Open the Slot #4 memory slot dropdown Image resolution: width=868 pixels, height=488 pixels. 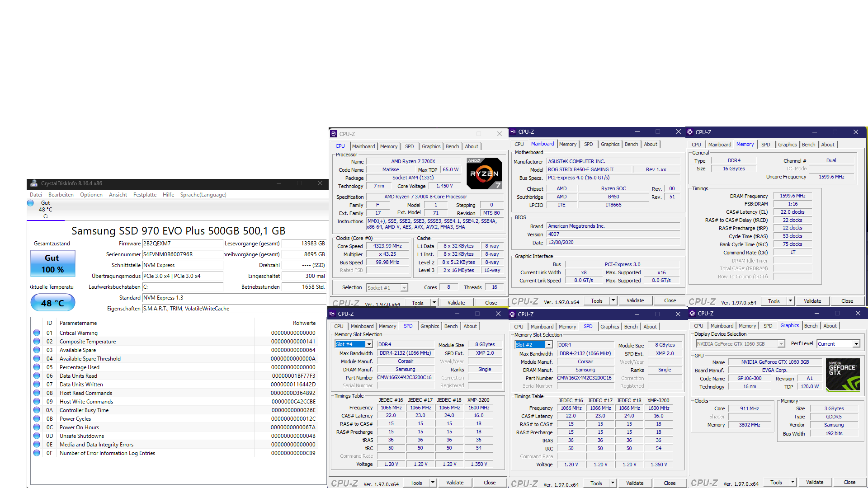point(369,344)
